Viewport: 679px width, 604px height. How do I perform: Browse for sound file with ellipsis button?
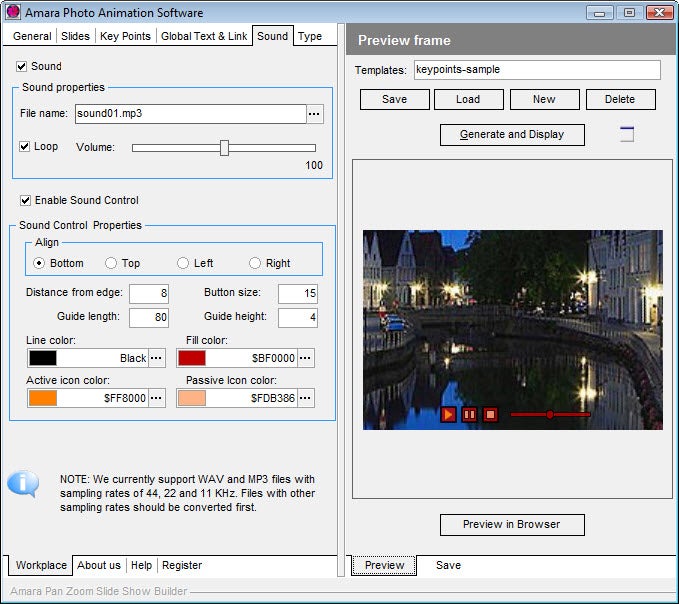(314, 114)
